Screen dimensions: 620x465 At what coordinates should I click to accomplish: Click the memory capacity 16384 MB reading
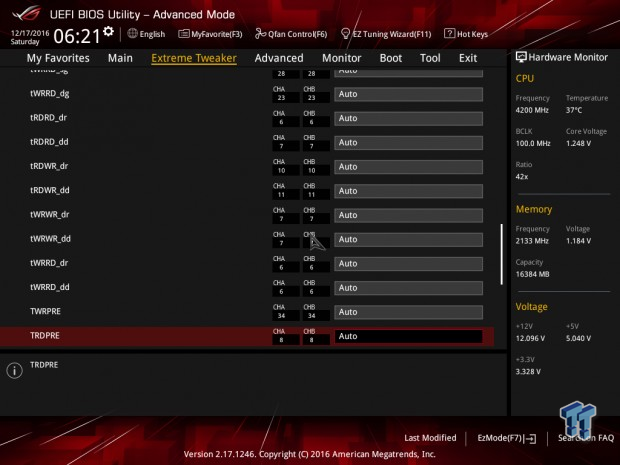tap(533, 274)
